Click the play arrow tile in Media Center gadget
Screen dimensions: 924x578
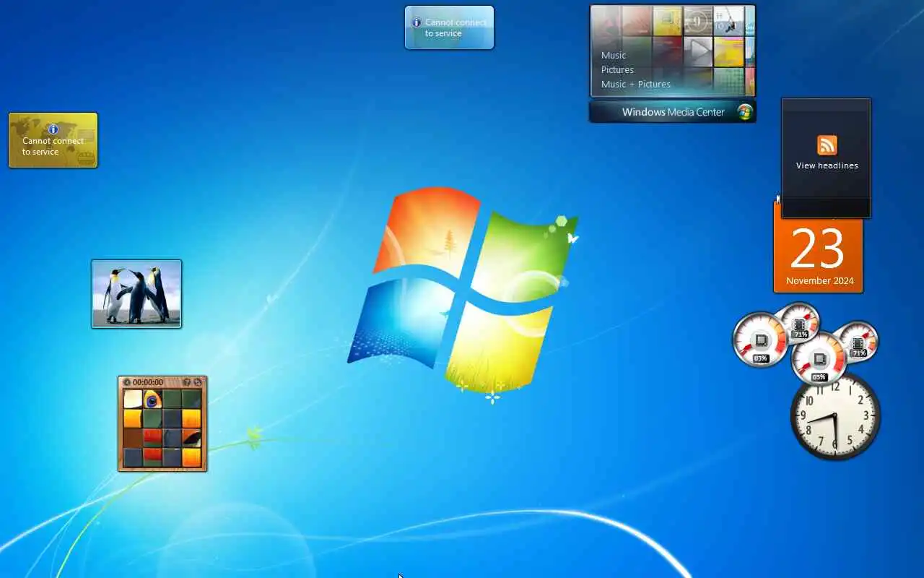[x=697, y=51]
